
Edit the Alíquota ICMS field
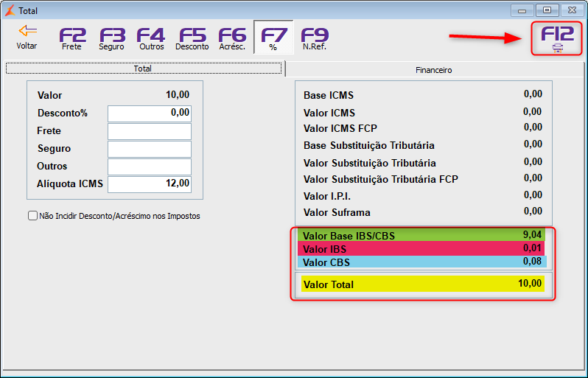point(150,184)
